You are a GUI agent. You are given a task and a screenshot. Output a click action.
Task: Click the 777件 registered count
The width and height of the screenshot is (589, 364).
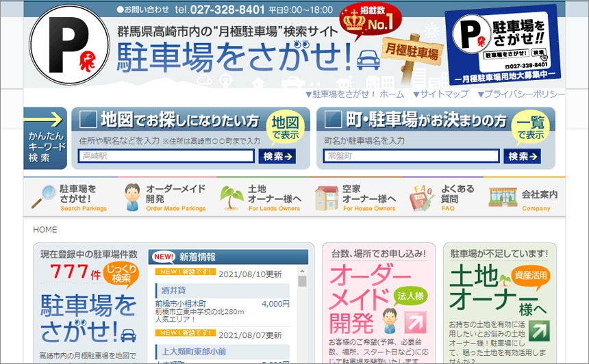75,272
